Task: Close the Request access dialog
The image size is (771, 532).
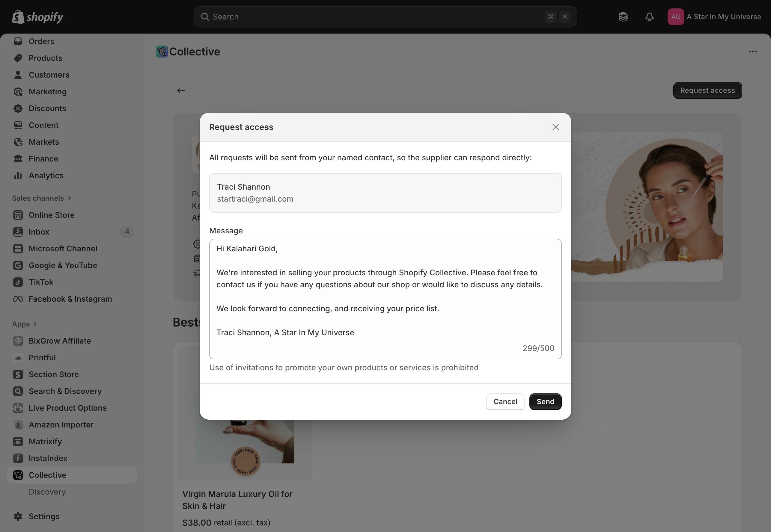Action: click(x=555, y=127)
